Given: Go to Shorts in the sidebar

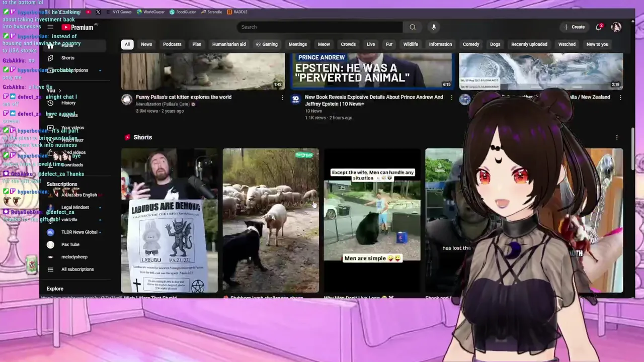Looking at the screenshot, I should tap(68, 58).
